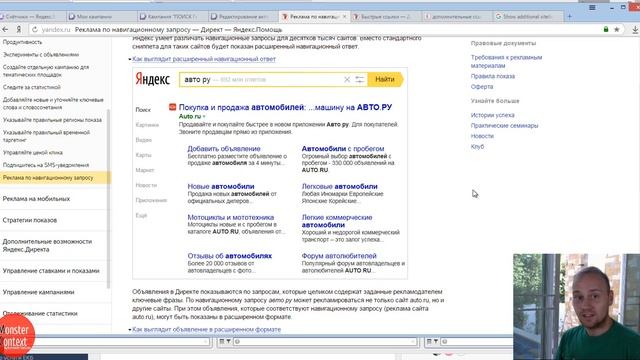
Task: Click the Yandex 'Я' home button
Action: point(19,29)
